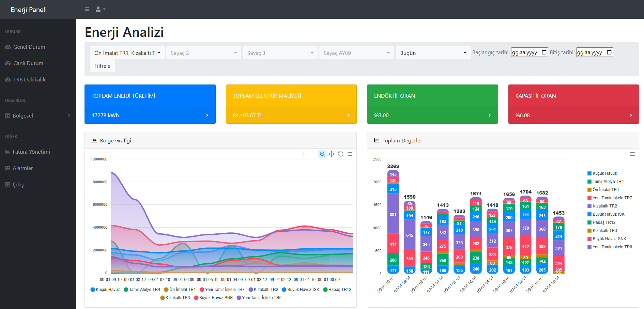Click arrow on Kapasitif Oran card

(631, 115)
